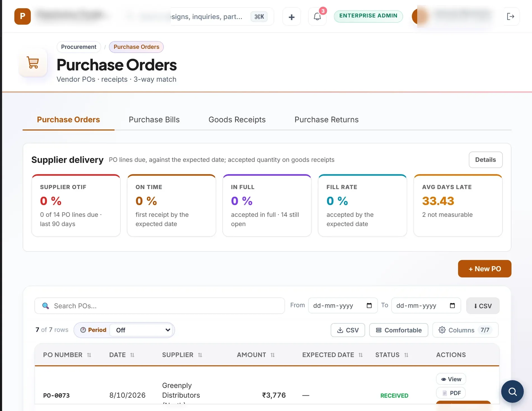Screen dimensions: 532x411
Task: Sort by Status column arrows
Action: click(406, 355)
